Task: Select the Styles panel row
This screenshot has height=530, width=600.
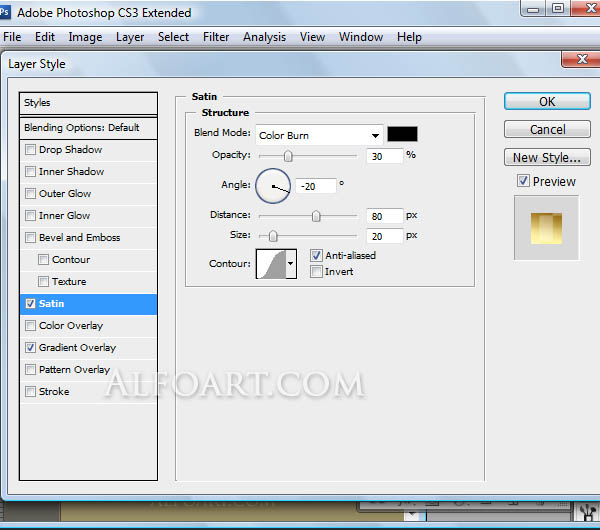Action: [88, 103]
